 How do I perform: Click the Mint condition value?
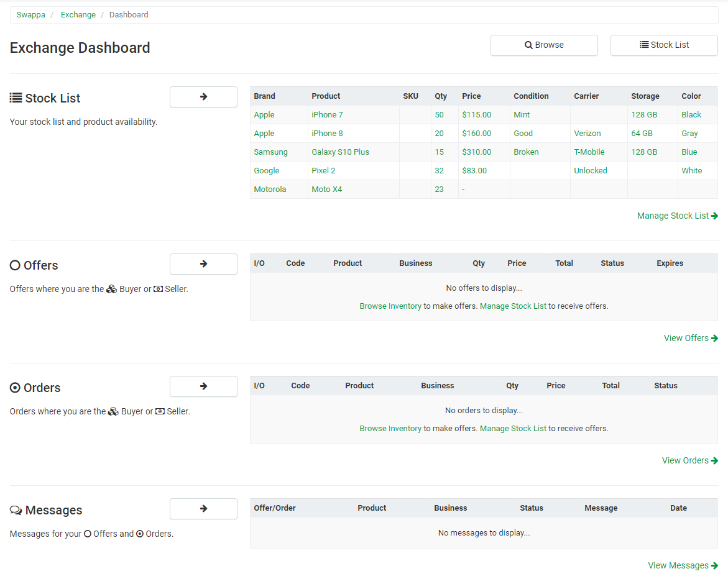(522, 114)
